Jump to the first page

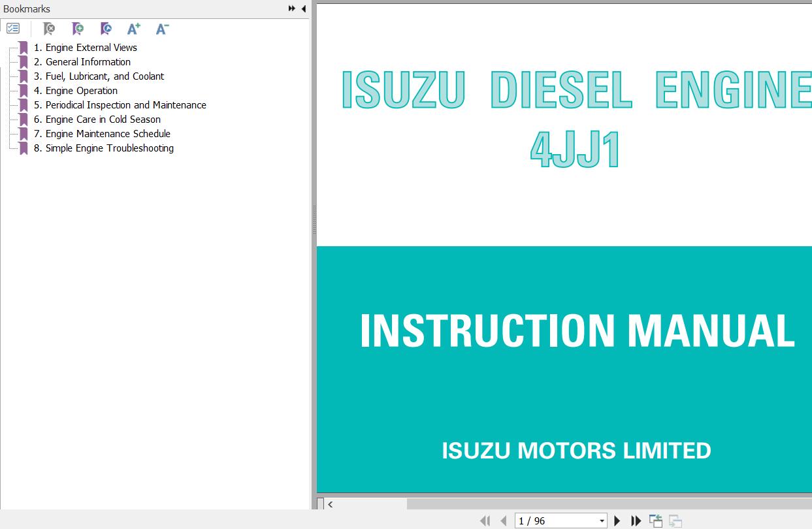(485, 521)
